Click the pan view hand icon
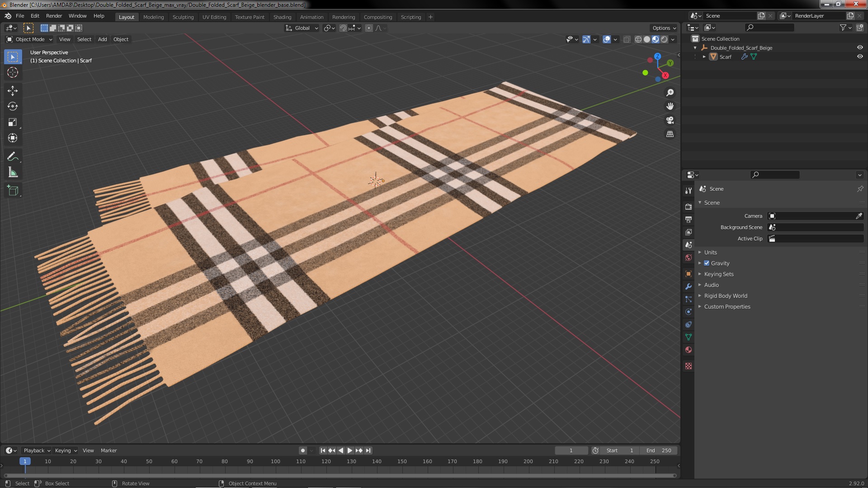 [670, 106]
